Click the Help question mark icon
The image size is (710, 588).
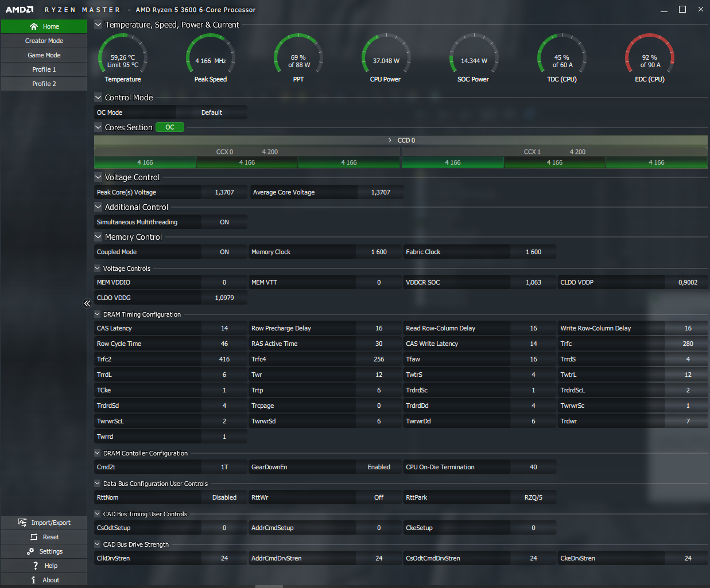(36, 566)
